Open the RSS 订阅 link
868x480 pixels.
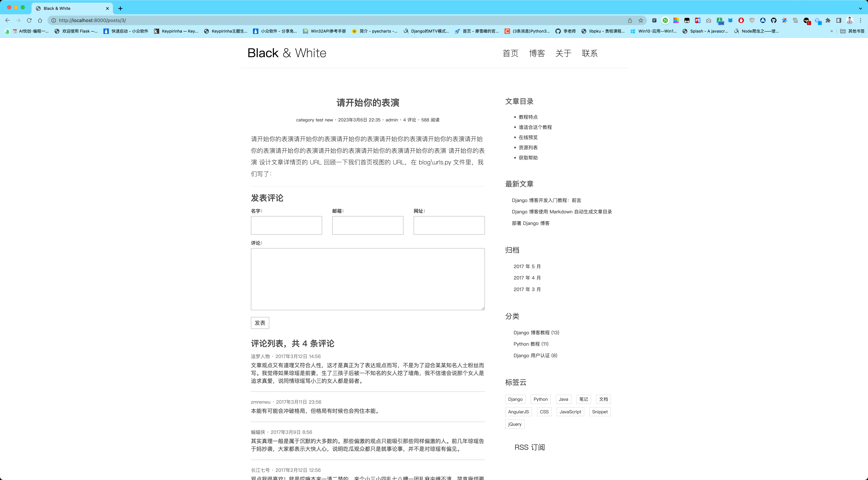[530, 447]
